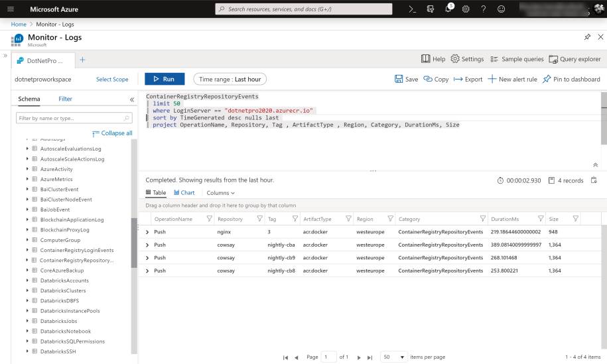Expand ContainerRegistryLoginEvents table

pos(27,250)
